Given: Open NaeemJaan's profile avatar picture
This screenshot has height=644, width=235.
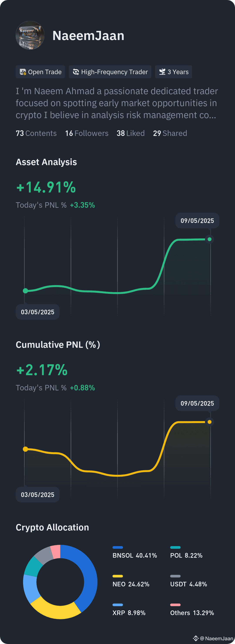Looking at the screenshot, I should click(30, 35).
